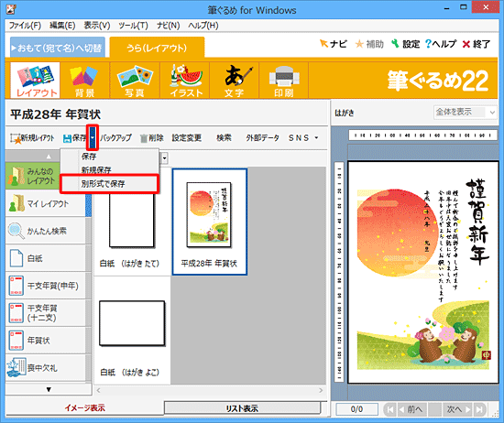Open the ファイル(F) menu
Screen dimensions: 504x423
(25, 26)
